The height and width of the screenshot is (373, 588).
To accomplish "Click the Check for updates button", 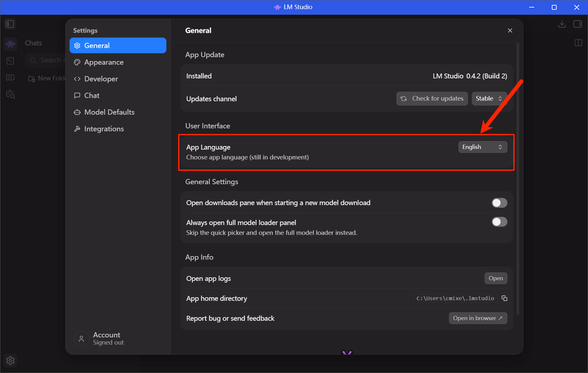I will (432, 99).
